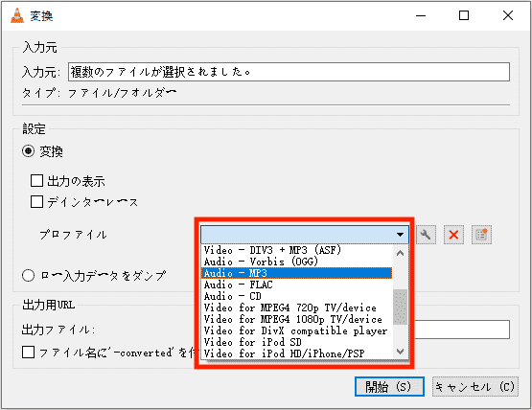Click the 出力ファイル destination field

[x=462, y=330]
